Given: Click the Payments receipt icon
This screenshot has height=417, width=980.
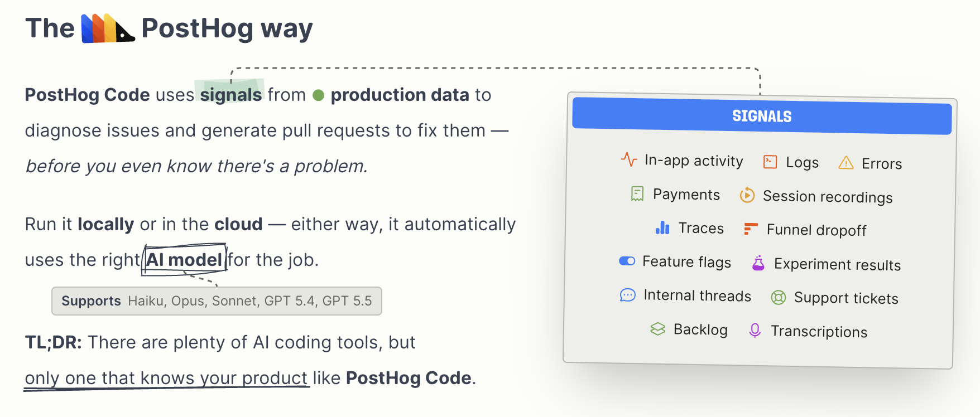Looking at the screenshot, I should click(637, 193).
